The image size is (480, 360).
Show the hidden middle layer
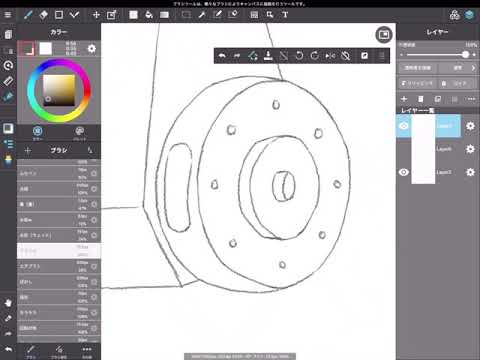click(404, 149)
